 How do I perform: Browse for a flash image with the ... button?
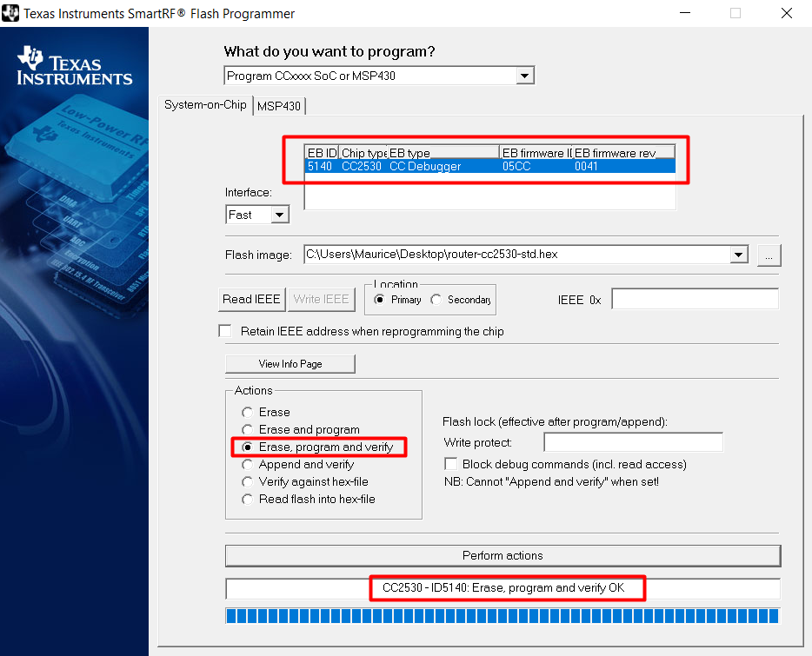tap(769, 255)
